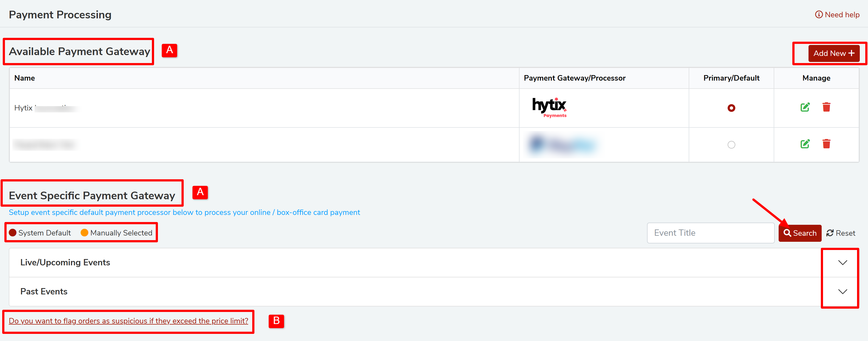Edit the Hytix payment gateway

pyautogui.click(x=805, y=107)
